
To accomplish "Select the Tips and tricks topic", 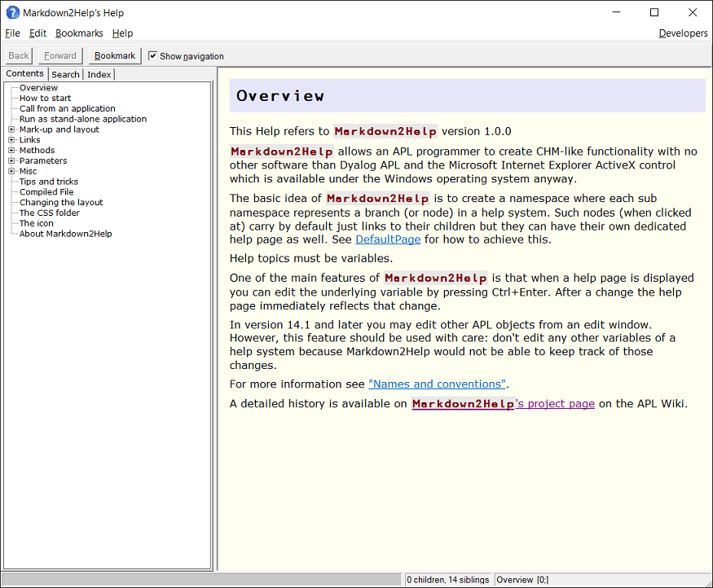I will click(49, 182).
